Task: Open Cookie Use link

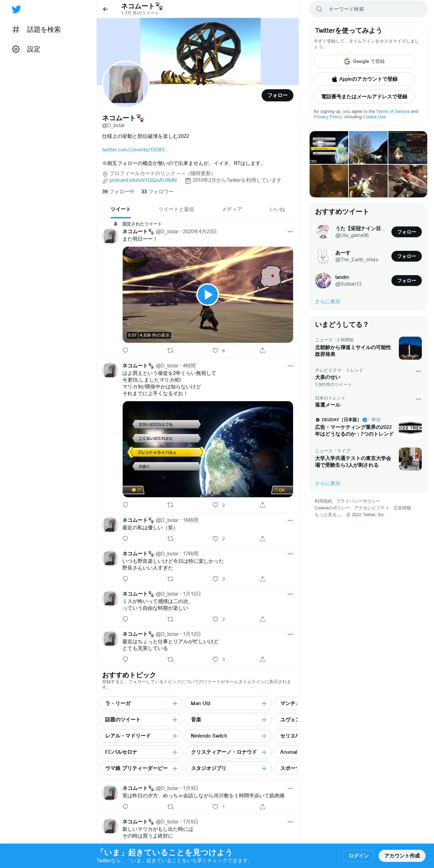Action: (374, 117)
